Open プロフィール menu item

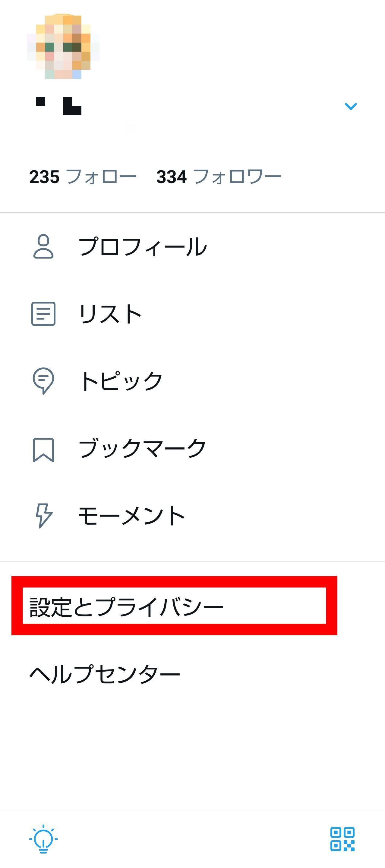click(x=192, y=246)
